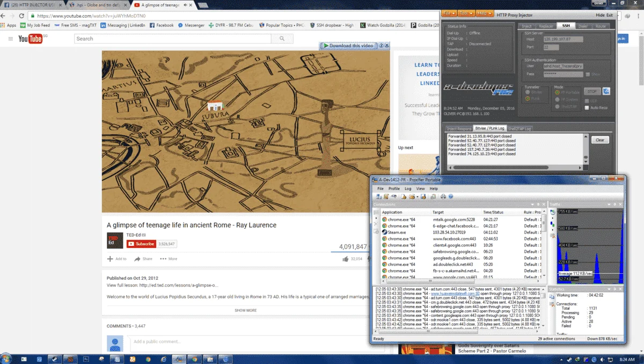This screenshot has width=644, height=364.
Task: Expand the Traffic pane dropdown arrow
Action: point(609,205)
